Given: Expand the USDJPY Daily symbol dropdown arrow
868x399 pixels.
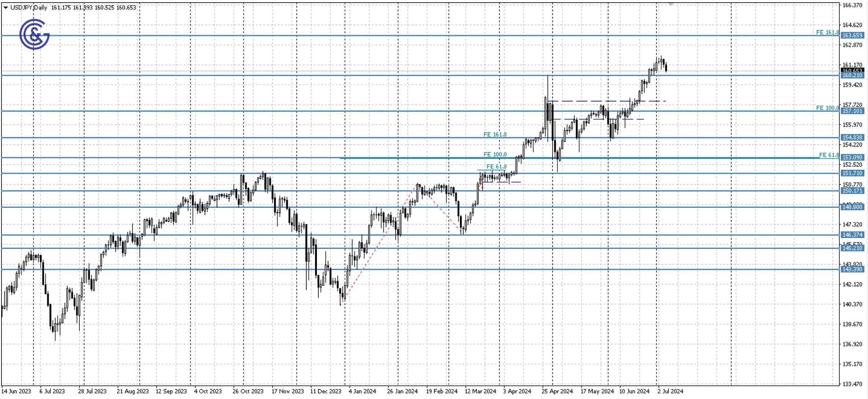Looking at the screenshot, I should point(6,8).
